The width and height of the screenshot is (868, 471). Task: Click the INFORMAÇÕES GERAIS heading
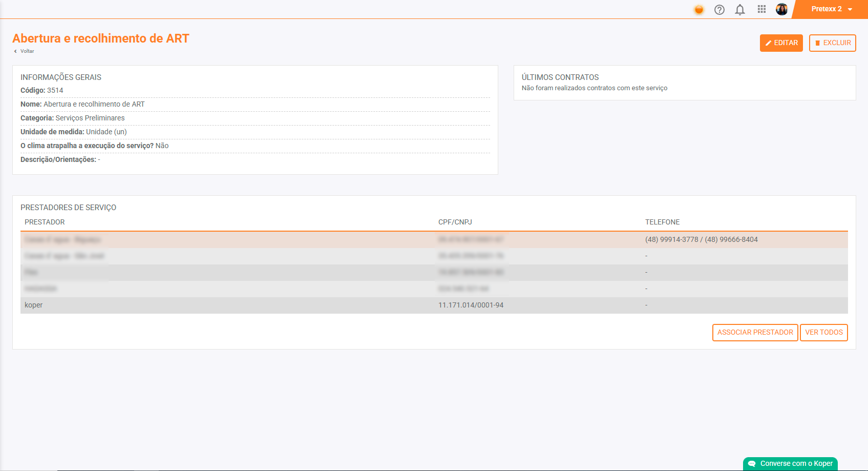pyautogui.click(x=60, y=77)
